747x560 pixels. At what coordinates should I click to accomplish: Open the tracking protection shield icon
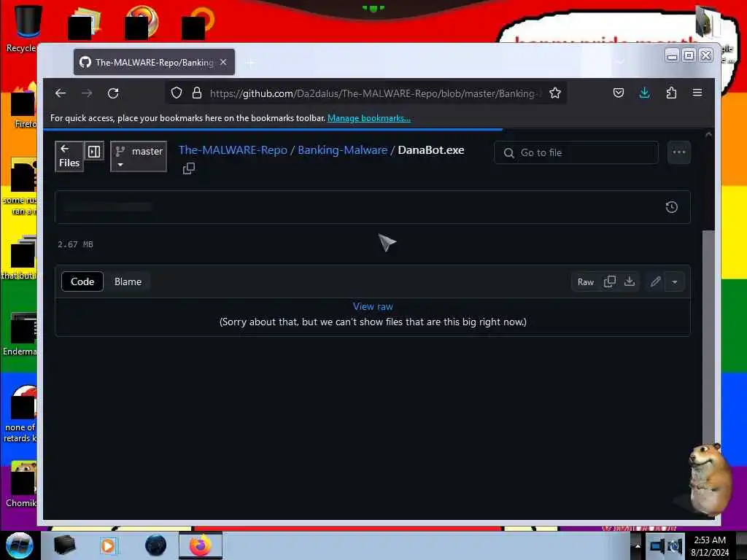click(177, 93)
